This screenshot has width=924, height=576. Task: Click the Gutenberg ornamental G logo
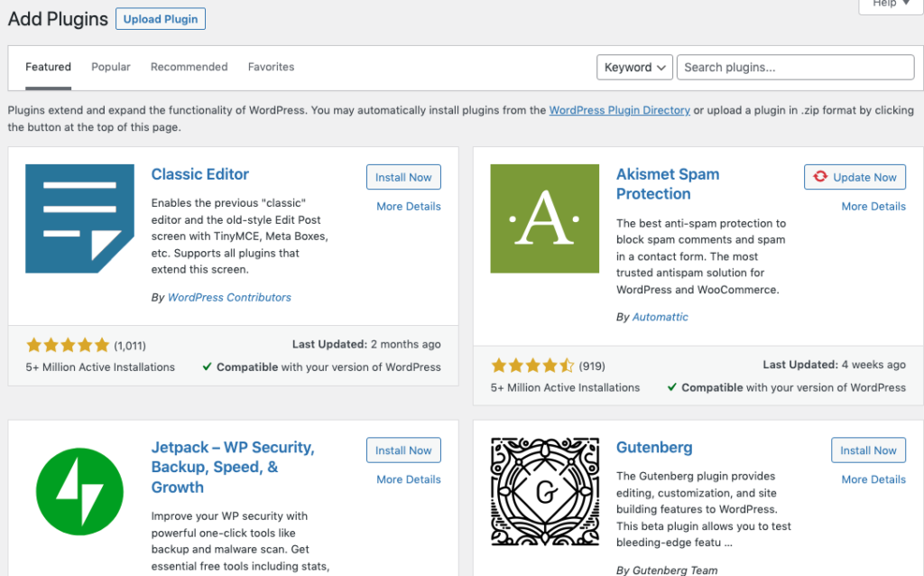[544, 492]
